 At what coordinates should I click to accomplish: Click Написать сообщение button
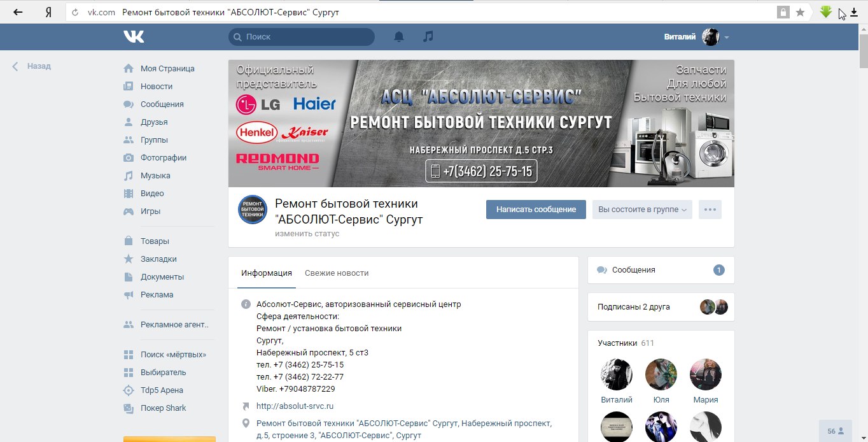click(x=536, y=210)
